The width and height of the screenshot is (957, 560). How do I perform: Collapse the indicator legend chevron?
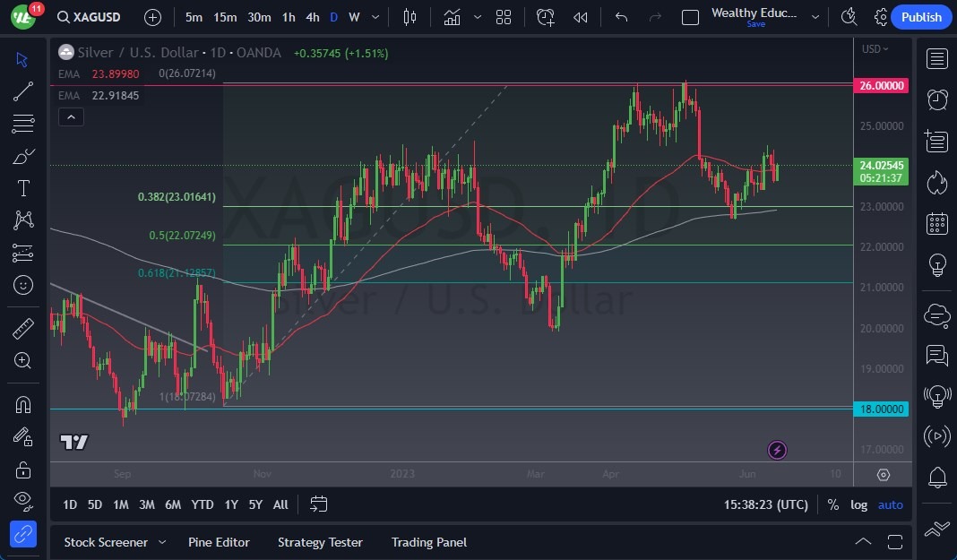(x=71, y=116)
